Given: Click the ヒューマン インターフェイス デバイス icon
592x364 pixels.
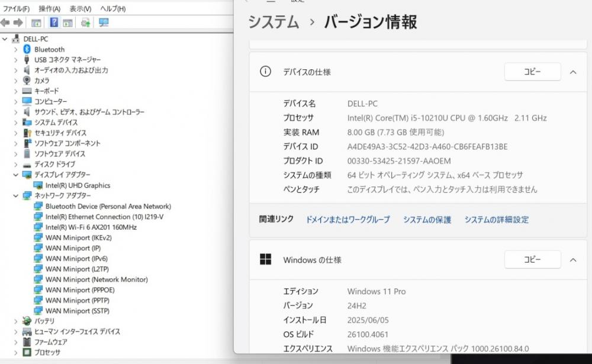Looking at the screenshot, I should coord(27,332).
